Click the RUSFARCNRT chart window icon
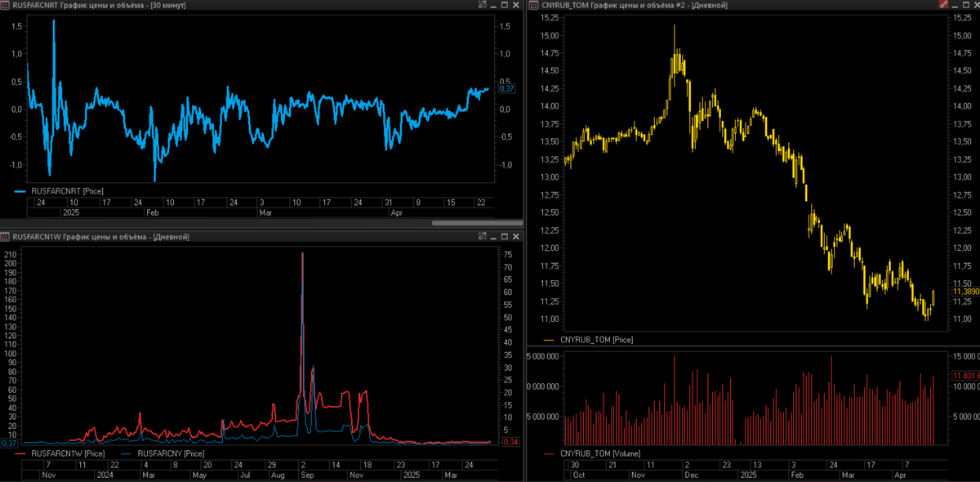This screenshot has width=980, height=482. pyautogui.click(x=6, y=5)
